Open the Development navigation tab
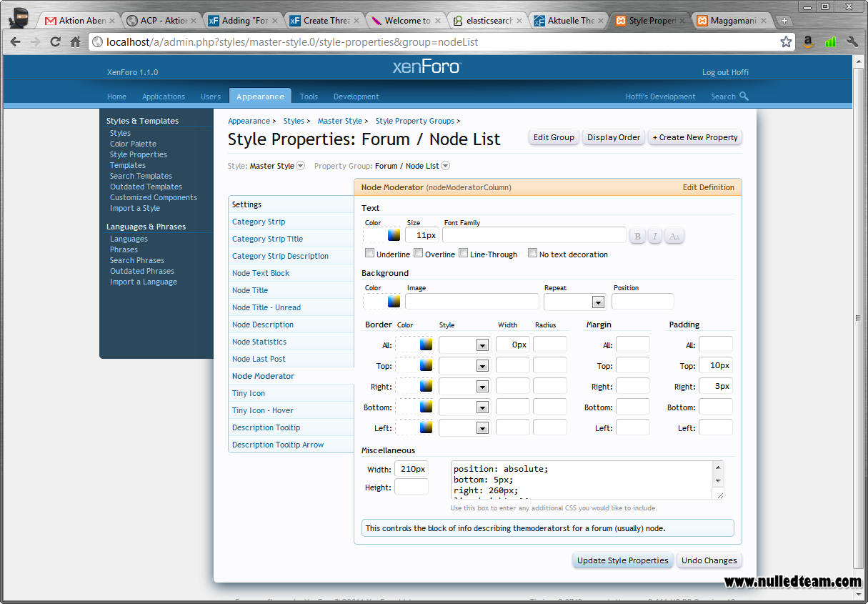Viewport: 868px width, 604px height. pyautogui.click(x=356, y=96)
